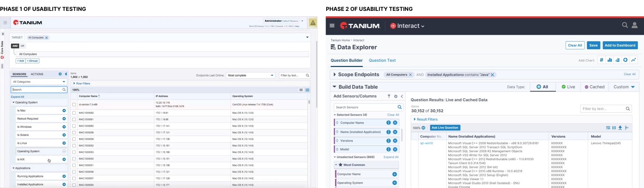
Task: Open the sensors gear settings in Phase 1
Action: [60, 74]
